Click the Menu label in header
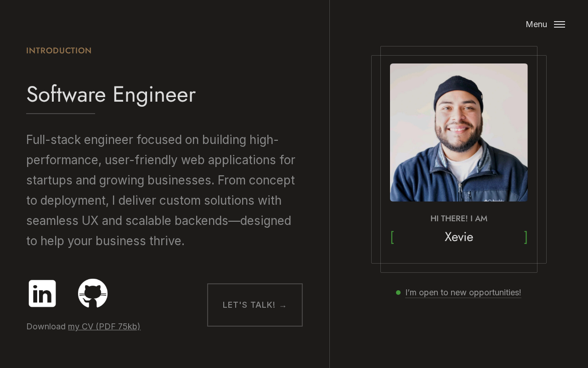The image size is (588, 368). 536,24
